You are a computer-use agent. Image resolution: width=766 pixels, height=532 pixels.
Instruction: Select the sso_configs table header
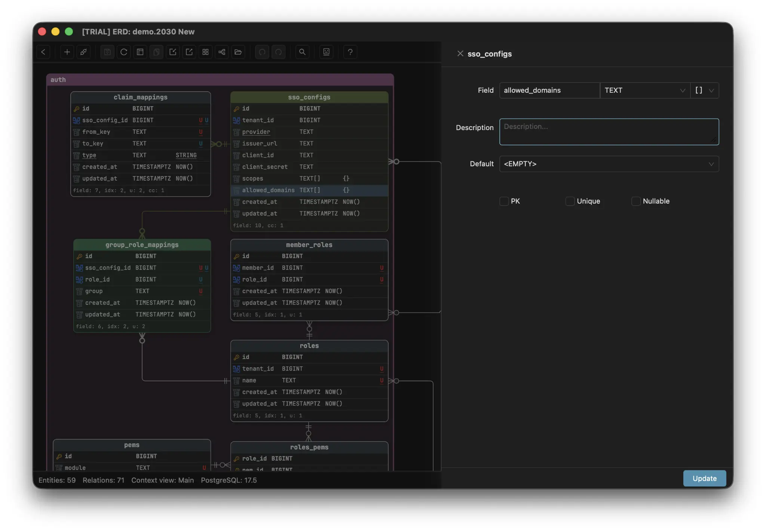(309, 97)
